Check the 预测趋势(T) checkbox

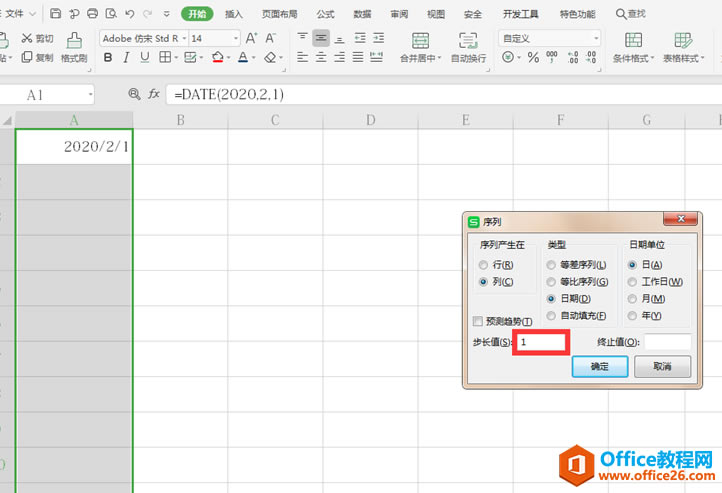tap(478, 321)
